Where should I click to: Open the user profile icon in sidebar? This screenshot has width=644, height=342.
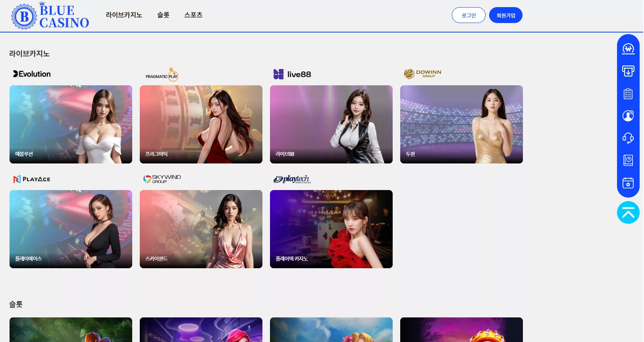pyautogui.click(x=628, y=116)
